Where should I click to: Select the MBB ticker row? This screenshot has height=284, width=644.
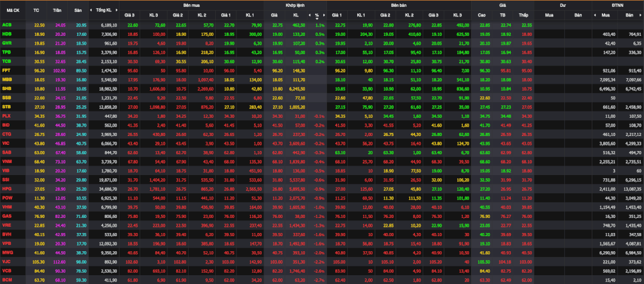click(322, 80)
